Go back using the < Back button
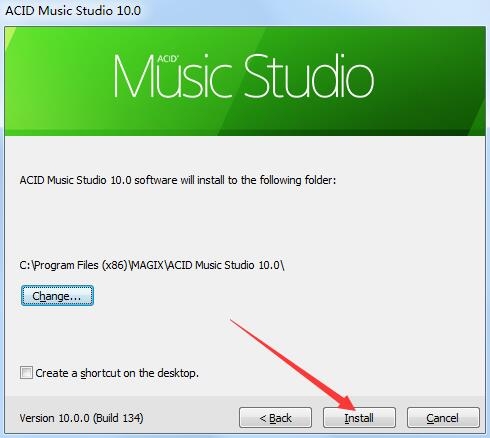This screenshot has width=490, height=438. pos(275,417)
